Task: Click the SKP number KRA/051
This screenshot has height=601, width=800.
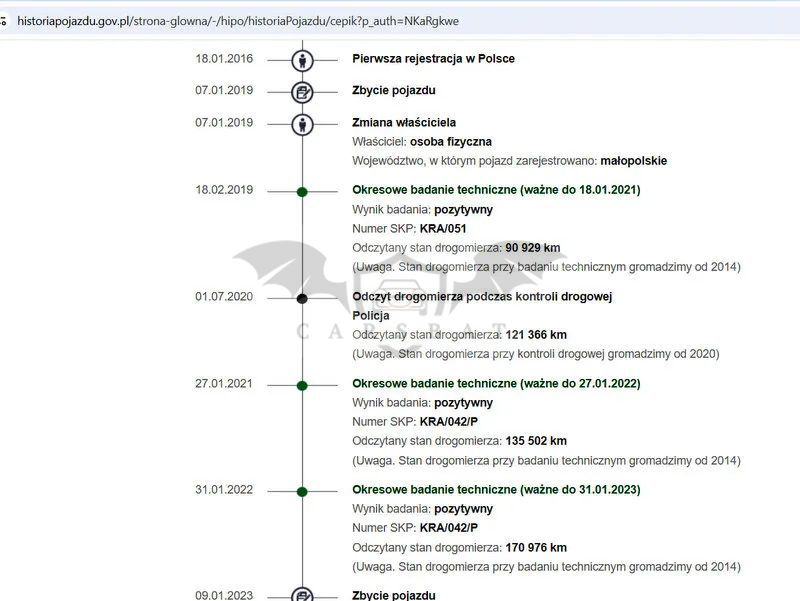Action: pyautogui.click(x=443, y=229)
